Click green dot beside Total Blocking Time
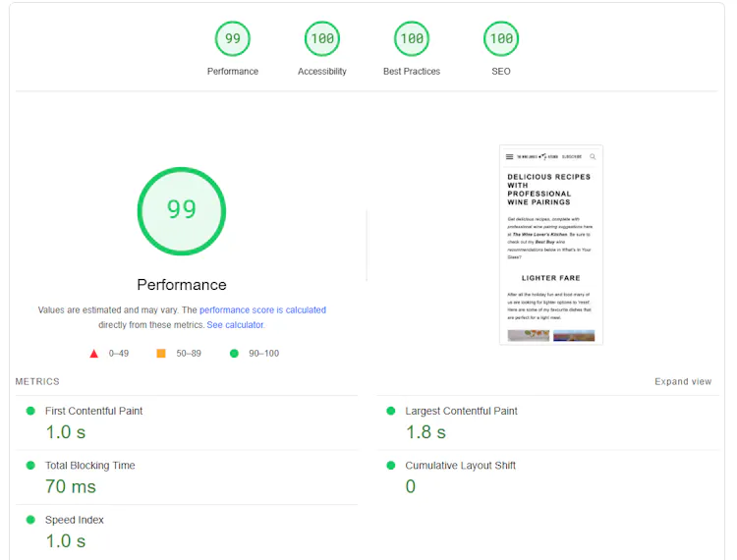The height and width of the screenshot is (560, 737). tap(30, 466)
